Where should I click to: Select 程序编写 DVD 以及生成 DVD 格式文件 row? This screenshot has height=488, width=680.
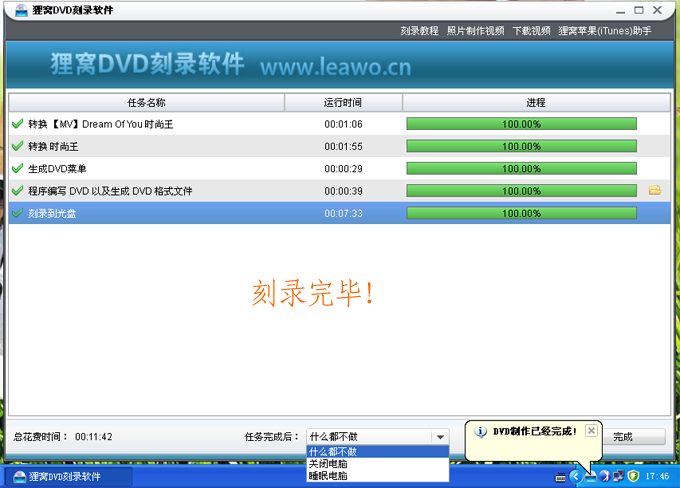340,191
